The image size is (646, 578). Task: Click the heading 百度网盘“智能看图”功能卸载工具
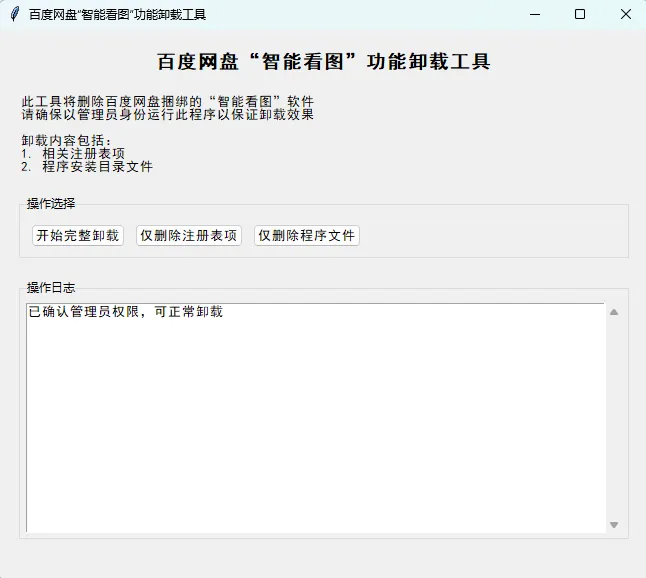click(x=323, y=62)
